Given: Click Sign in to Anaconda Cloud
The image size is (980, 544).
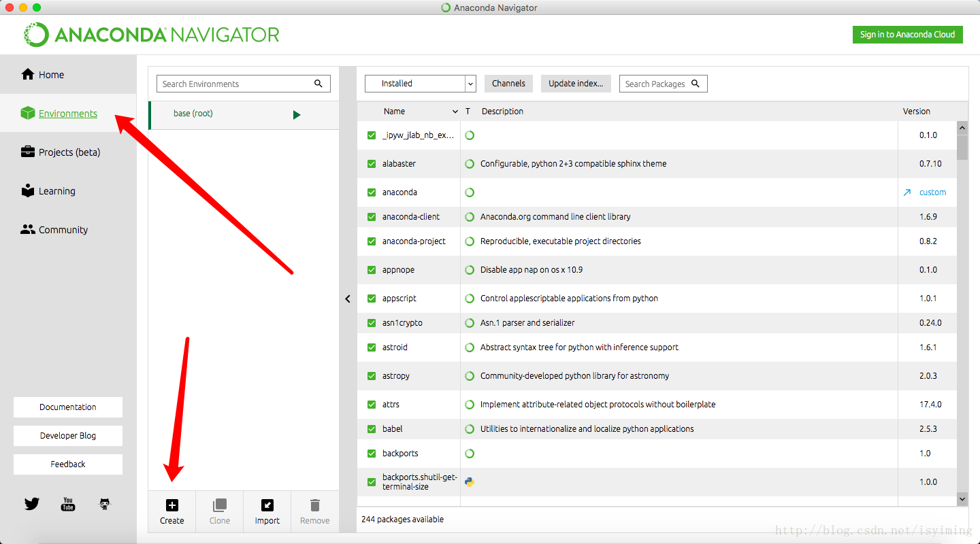Looking at the screenshot, I should click(907, 35).
